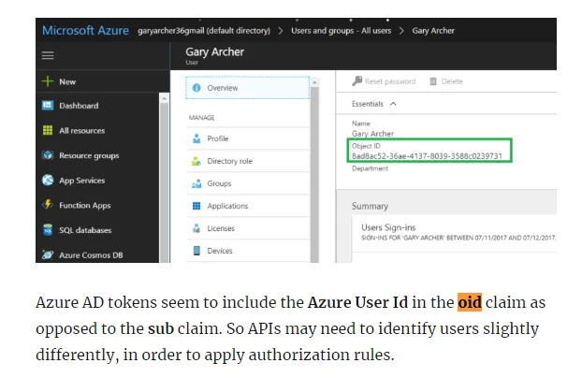Click the Profile person icon
Viewport: 582px width, 392px height.
pos(196,138)
